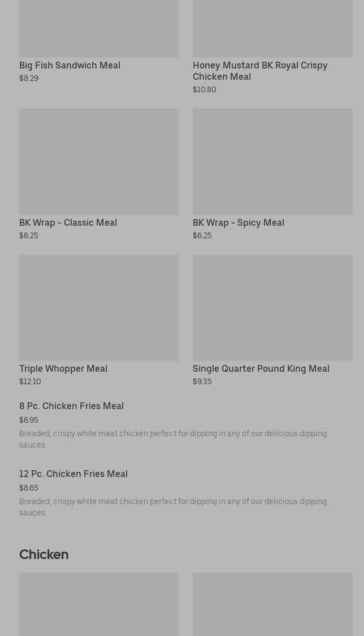The width and height of the screenshot is (364, 636).
Task: Open the Honey Mustard BK Royal Crispy image
Action: (272, 28)
